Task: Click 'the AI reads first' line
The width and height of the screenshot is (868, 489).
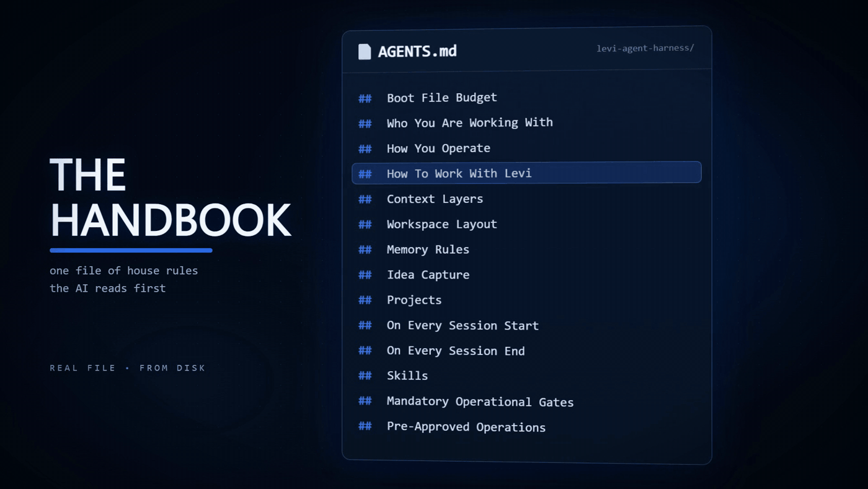Action: [x=108, y=289]
